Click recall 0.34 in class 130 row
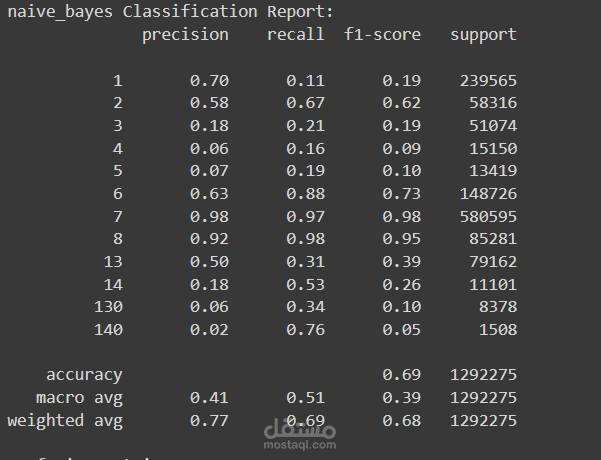 [x=306, y=307]
